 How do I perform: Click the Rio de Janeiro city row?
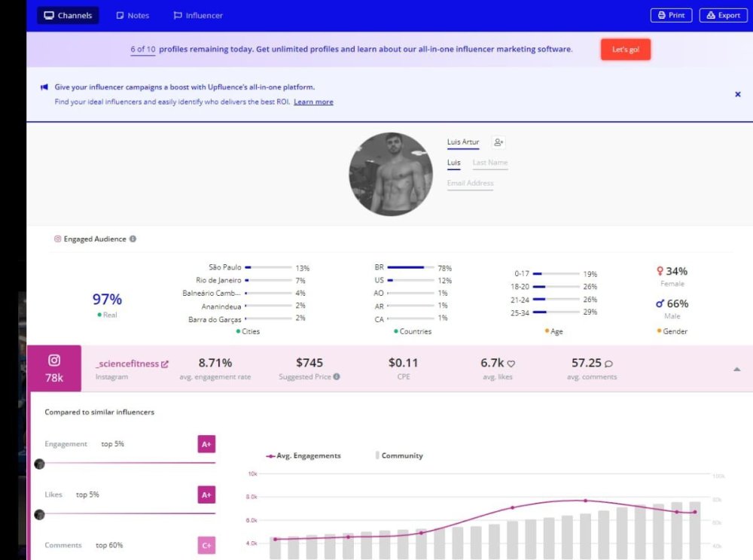(x=250, y=280)
